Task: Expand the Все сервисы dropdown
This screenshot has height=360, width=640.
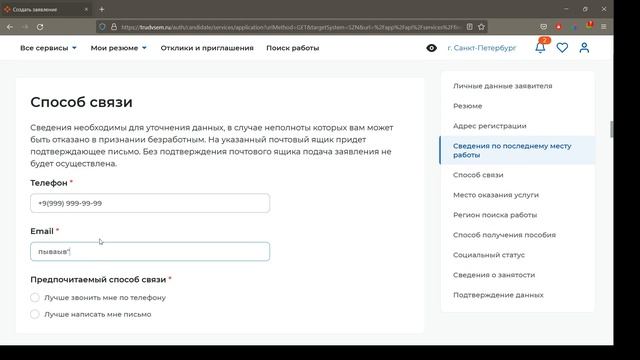Action: point(48,48)
